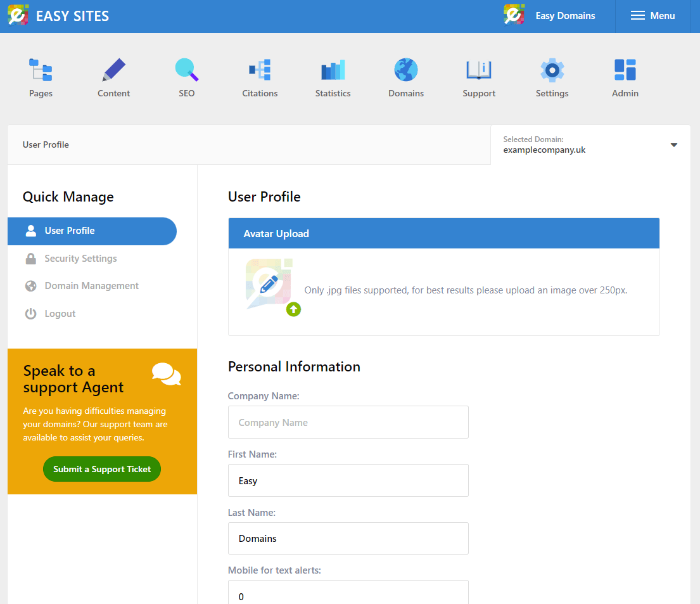This screenshot has height=604, width=700.
Task: Click the "Only .jpg files supported" note
Action: [466, 290]
